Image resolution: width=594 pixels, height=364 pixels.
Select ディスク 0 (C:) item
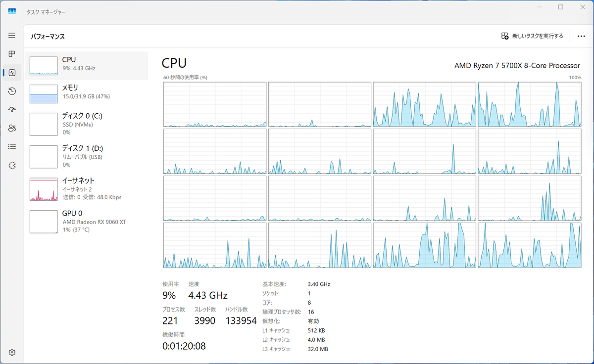(87, 124)
